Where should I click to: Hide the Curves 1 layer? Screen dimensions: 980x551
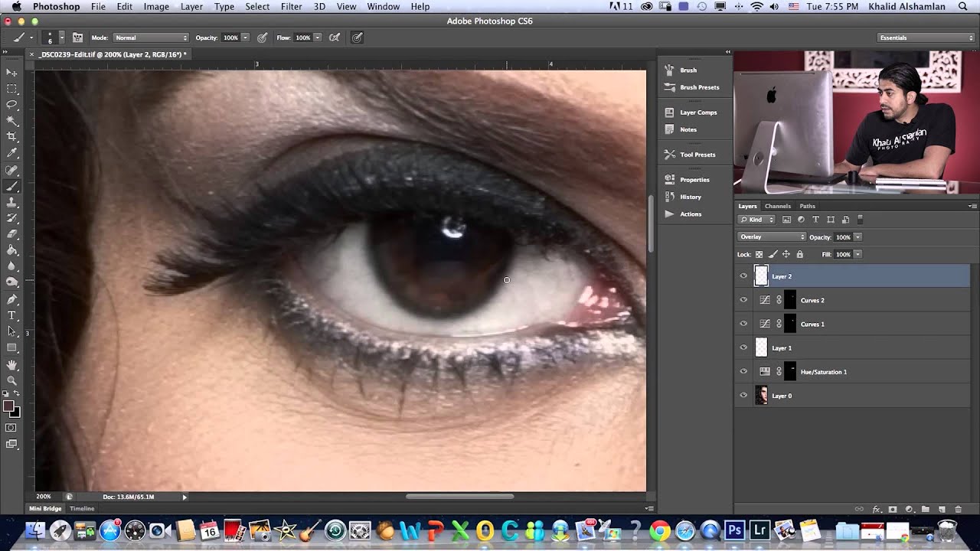[x=743, y=324]
